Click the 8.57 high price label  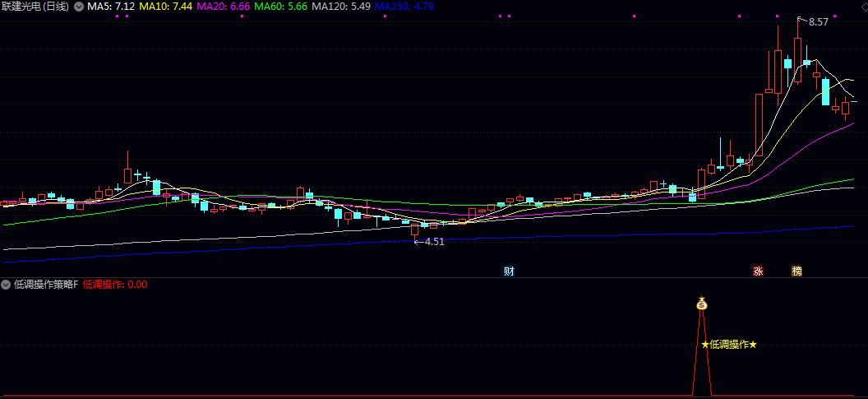pyautogui.click(x=818, y=22)
